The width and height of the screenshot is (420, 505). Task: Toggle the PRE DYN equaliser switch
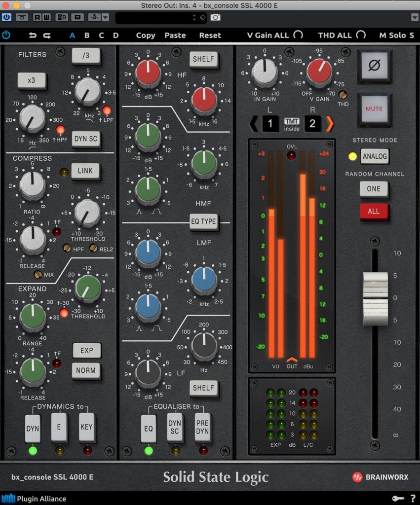coord(202,427)
